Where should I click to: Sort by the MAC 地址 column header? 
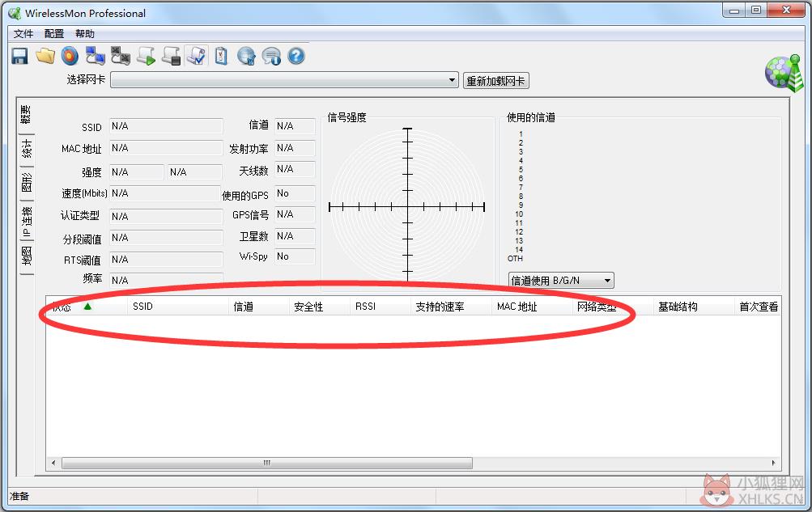tap(532, 307)
